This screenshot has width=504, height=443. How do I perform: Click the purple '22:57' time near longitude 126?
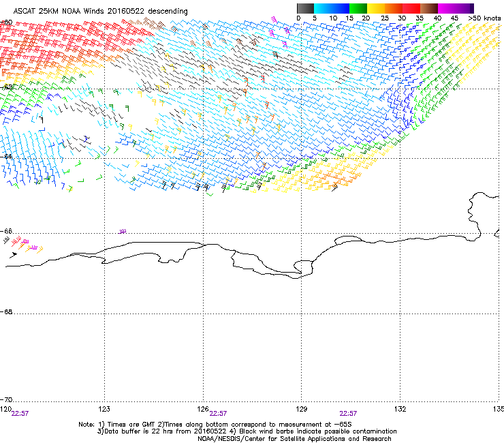218,414
